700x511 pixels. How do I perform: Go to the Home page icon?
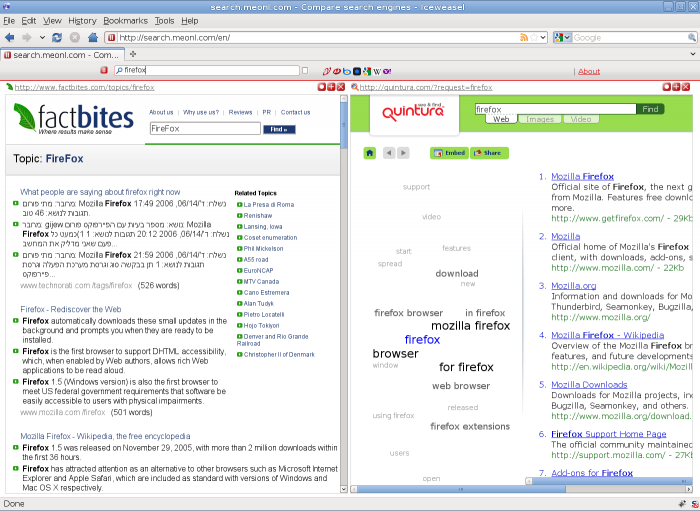93,37
